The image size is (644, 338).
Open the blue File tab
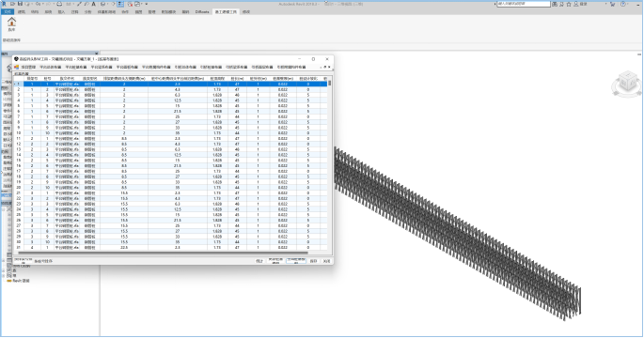point(8,12)
